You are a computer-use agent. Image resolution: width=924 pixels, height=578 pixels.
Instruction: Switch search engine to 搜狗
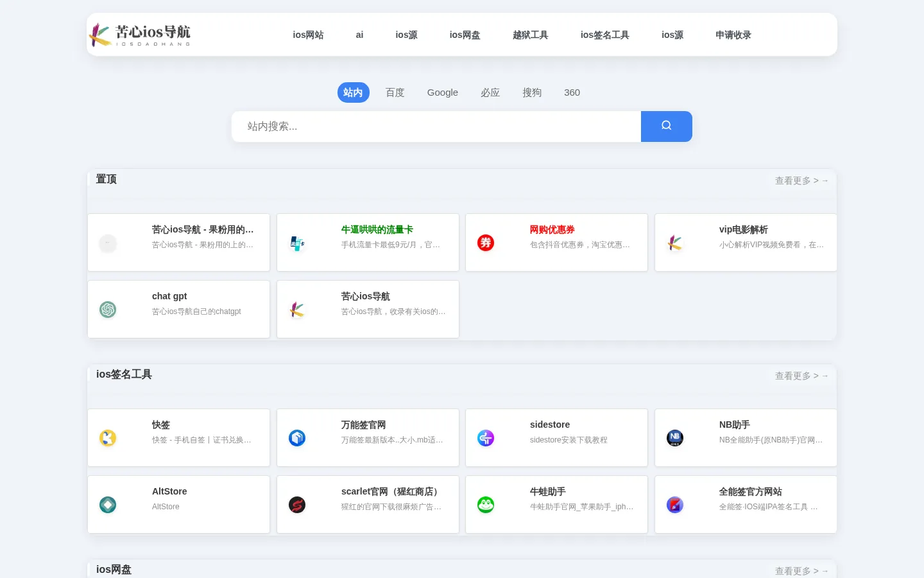pos(532,92)
